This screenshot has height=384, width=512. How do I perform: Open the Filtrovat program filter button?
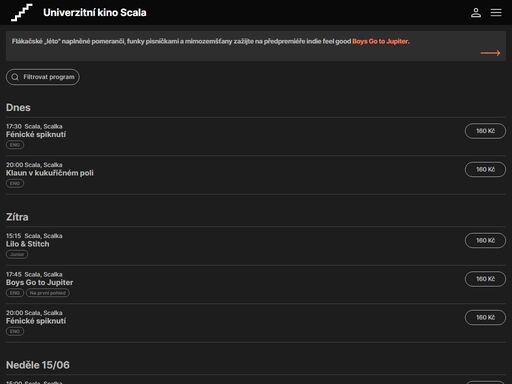point(43,77)
